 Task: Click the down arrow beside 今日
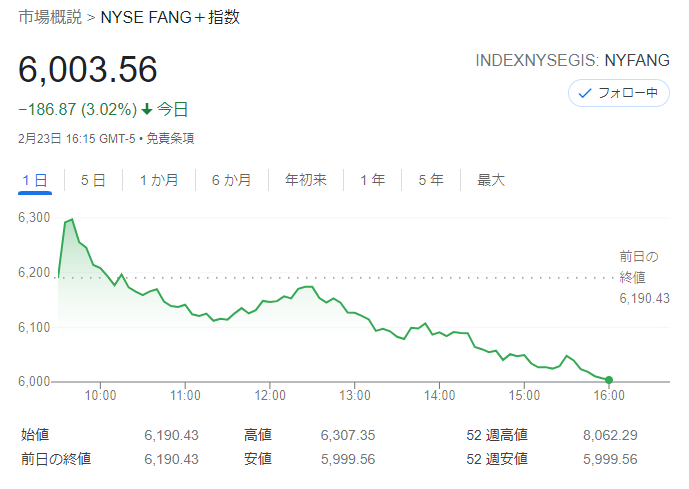click(x=147, y=109)
